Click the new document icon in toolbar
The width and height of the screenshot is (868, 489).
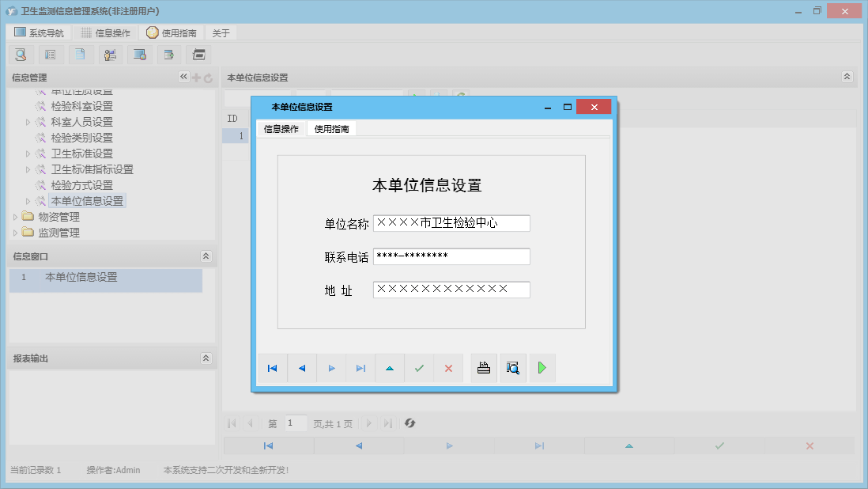pyautogui.click(x=80, y=55)
